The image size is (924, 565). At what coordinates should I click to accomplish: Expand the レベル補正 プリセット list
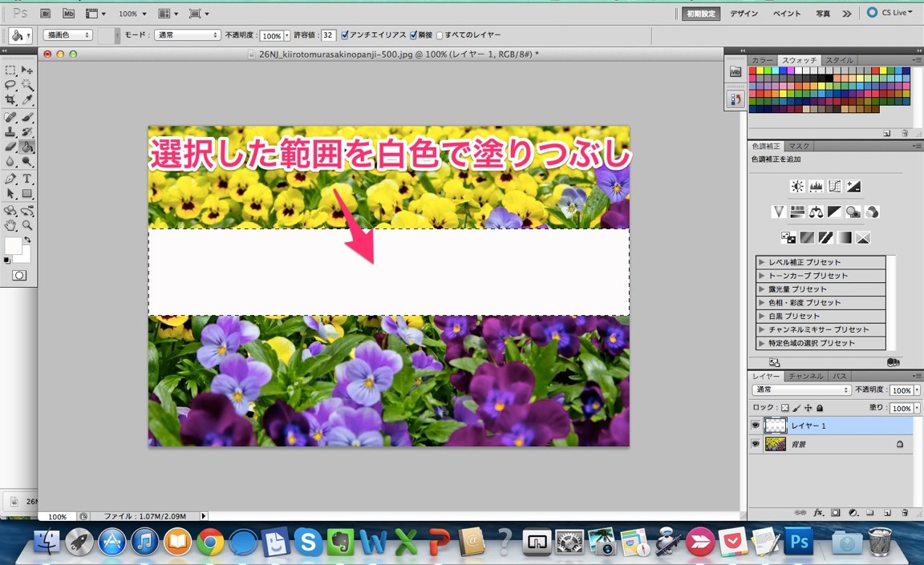coord(762,262)
